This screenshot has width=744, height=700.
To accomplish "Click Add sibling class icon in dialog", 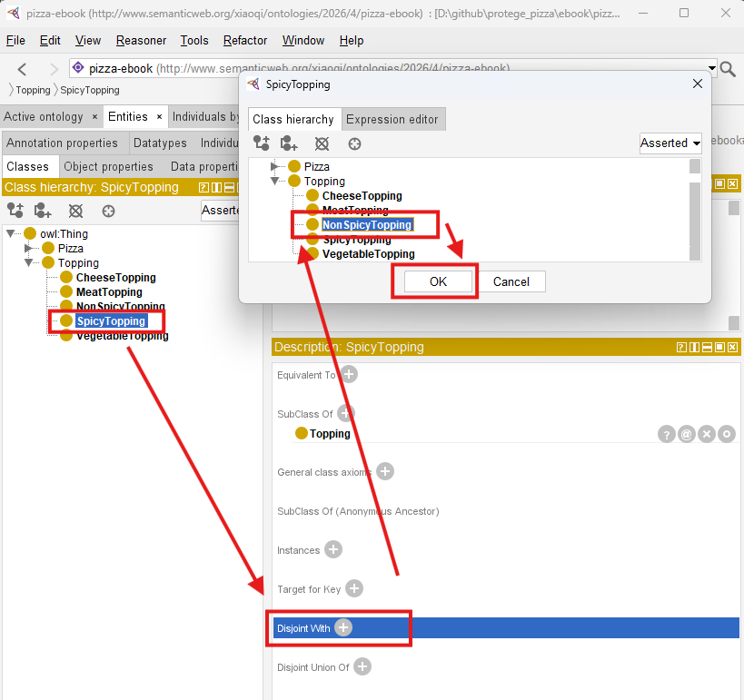I will (289, 143).
